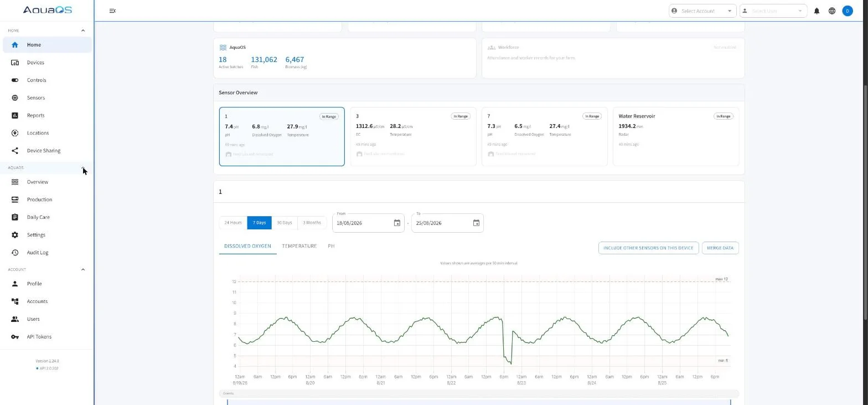Screen dimensions: 868x405
Task: Go to Controls via its toggle icon
Action: (x=15, y=80)
